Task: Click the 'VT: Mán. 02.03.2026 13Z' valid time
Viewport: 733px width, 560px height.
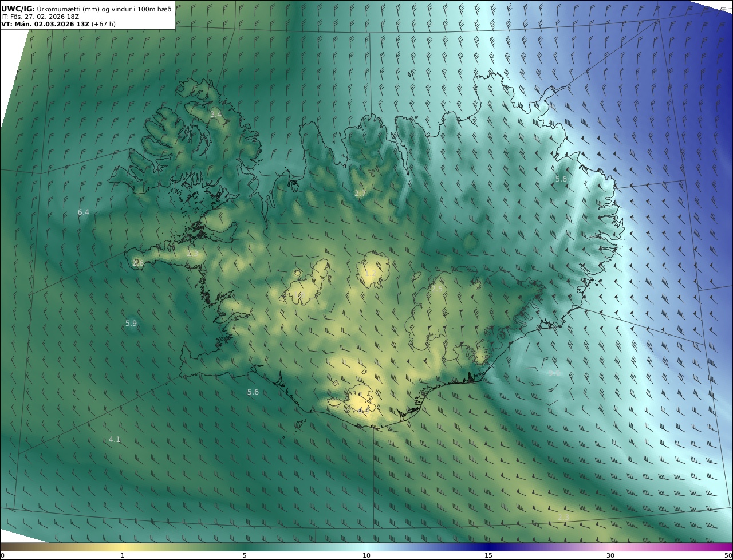Action: click(45, 25)
